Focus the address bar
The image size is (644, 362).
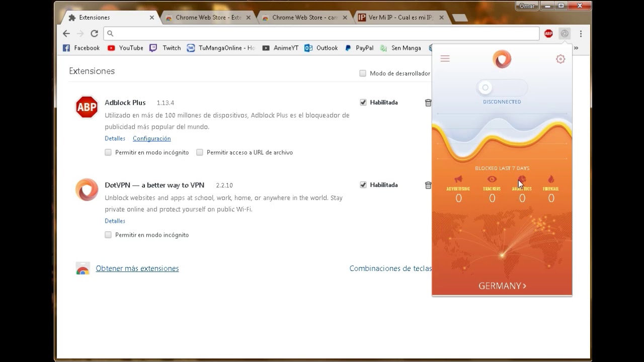click(321, 34)
